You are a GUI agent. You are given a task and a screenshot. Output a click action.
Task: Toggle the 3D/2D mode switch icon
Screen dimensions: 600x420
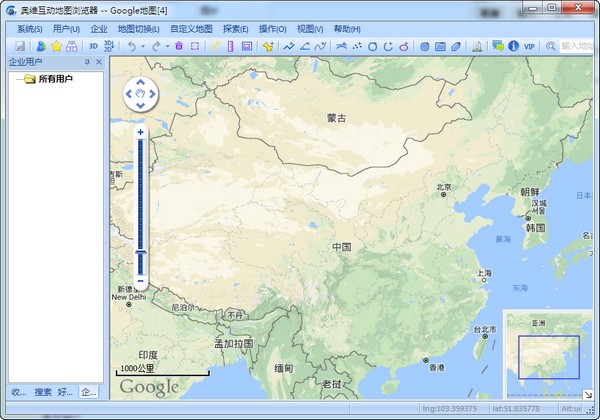pos(108,46)
